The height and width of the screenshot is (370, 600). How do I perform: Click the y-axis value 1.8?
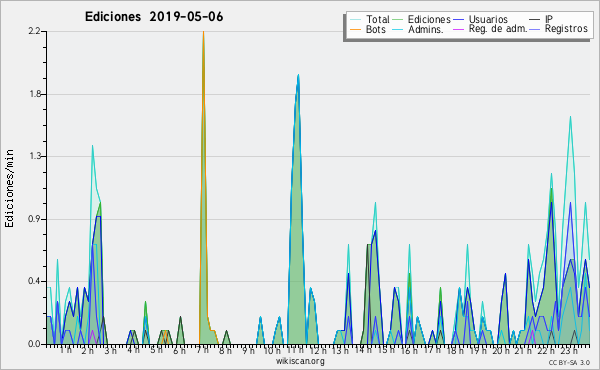tap(34, 94)
